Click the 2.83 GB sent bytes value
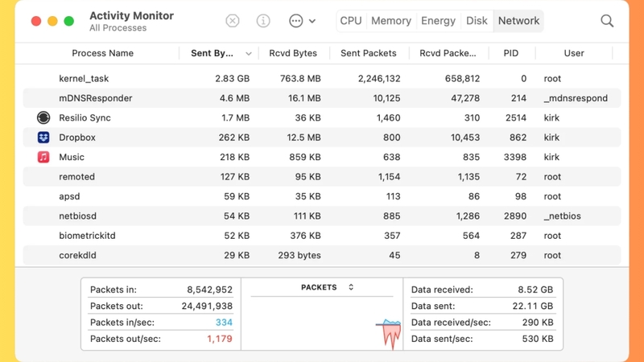The height and width of the screenshot is (362, 644). click(x=232, y=78)
